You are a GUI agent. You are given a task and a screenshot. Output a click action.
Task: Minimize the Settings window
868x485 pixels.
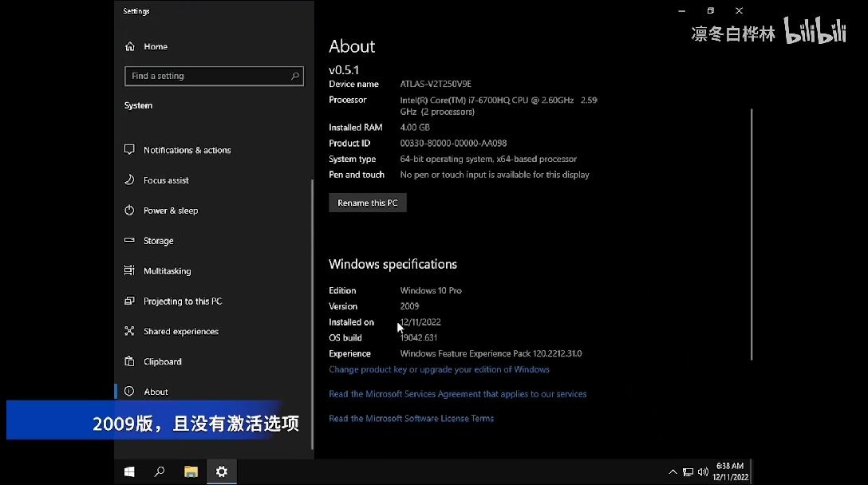tap(682, 10)
